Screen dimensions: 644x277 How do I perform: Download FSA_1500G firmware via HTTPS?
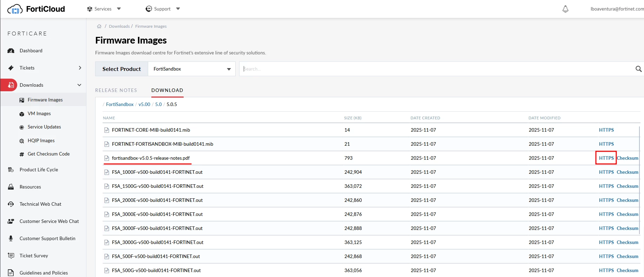606,186
